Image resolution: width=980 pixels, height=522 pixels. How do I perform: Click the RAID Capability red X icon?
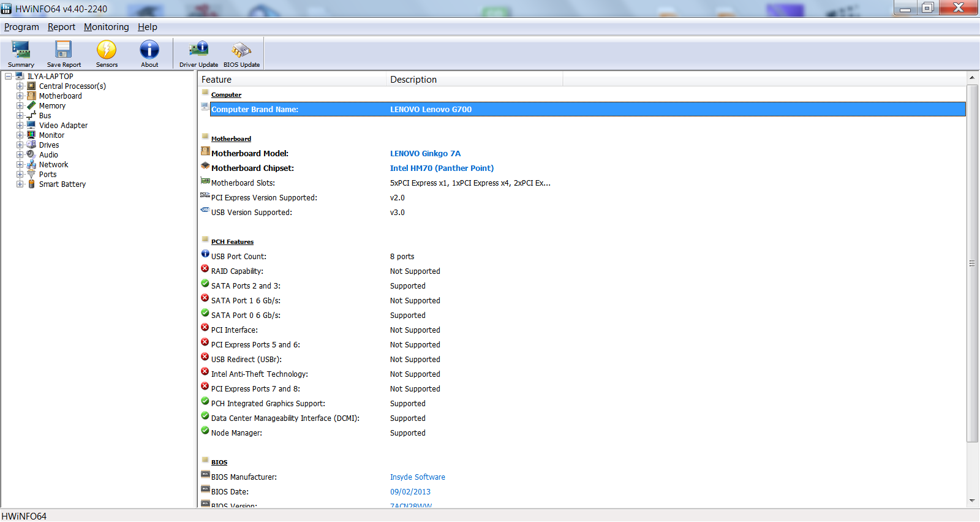pos(205,269)
